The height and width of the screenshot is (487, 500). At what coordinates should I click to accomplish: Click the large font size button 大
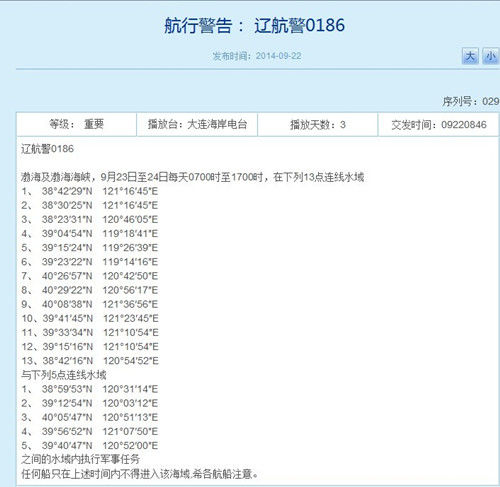coord(470,56)
